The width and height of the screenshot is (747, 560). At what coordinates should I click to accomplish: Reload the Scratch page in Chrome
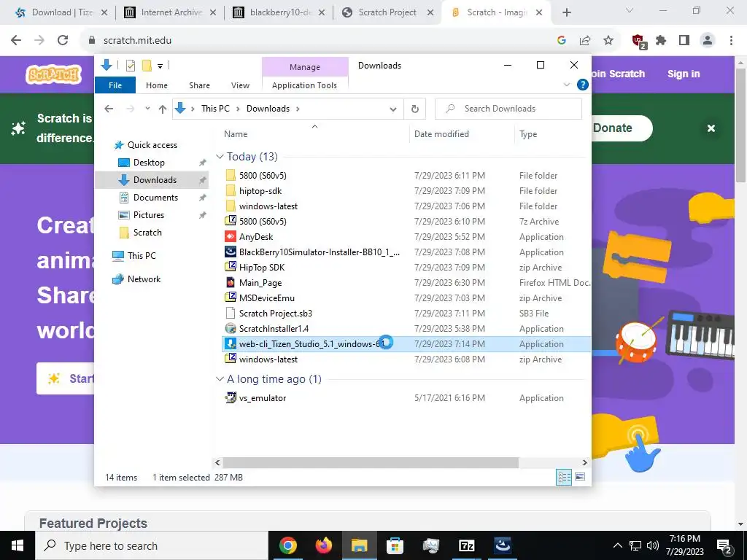pos(63,41)
